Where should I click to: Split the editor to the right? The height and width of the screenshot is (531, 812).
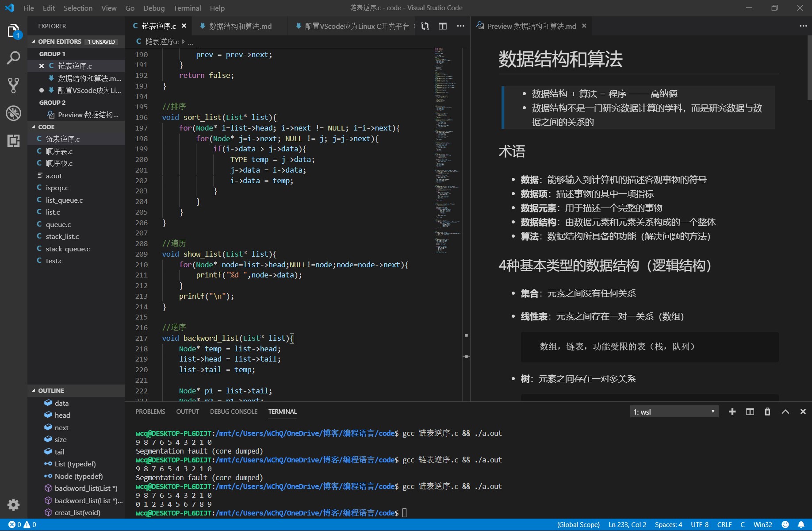point(443,26)
